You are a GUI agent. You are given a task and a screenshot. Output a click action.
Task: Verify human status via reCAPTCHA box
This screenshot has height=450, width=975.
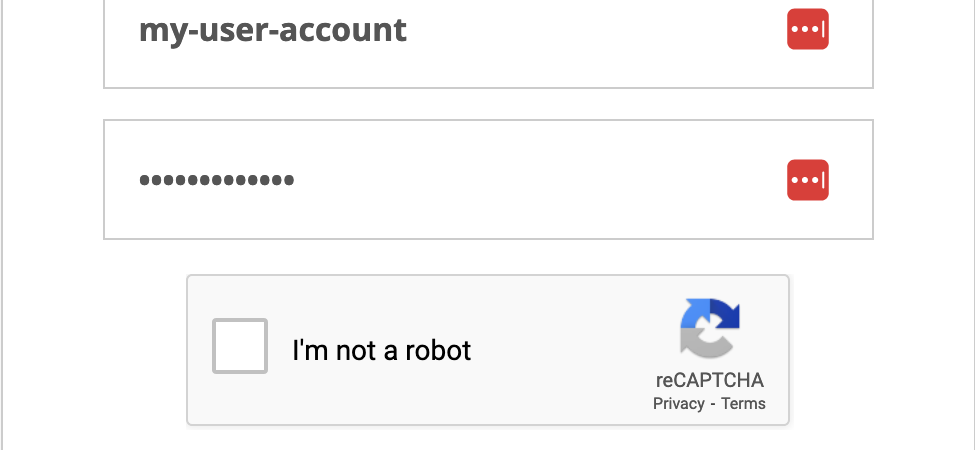click(240, 346)
